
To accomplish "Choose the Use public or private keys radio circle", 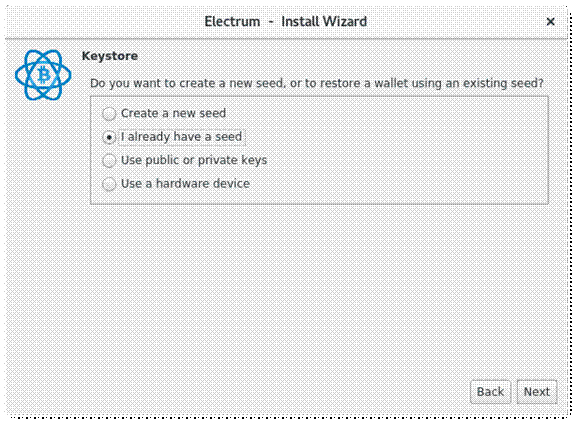I will point(109,161).
